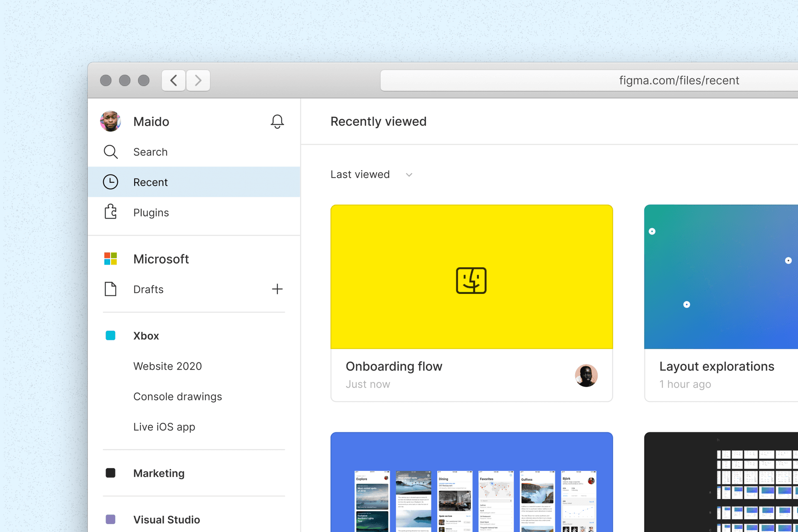Open the Xbox project section

[x=146, y=336]
